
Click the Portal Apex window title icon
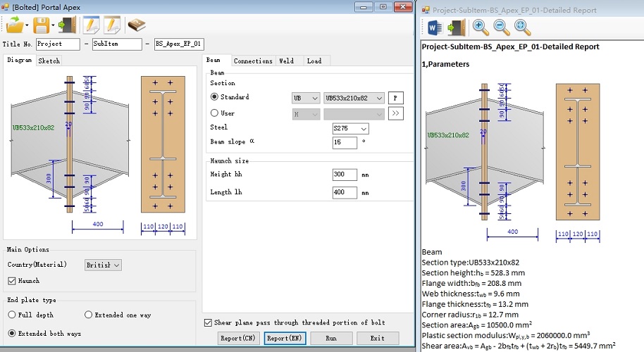tap(5, 7)
